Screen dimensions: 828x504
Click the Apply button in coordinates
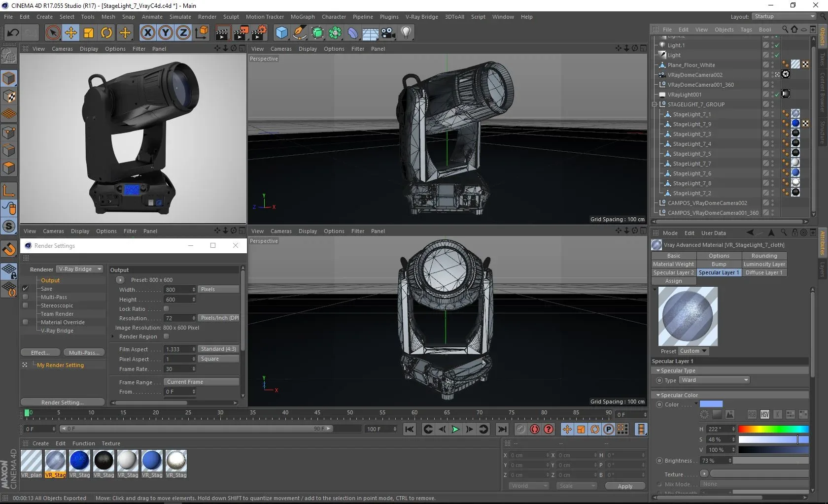[x=625, y=486]
